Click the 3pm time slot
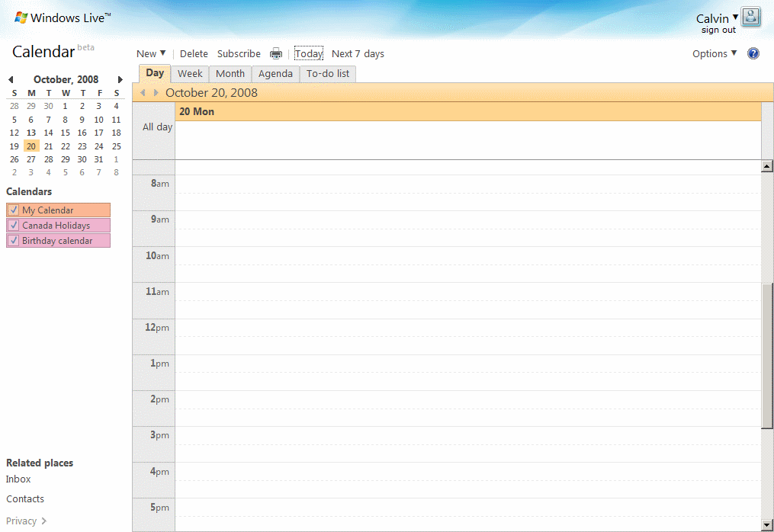Image resolution: width=774 pixels, height=532 pixels. click(467, 444)
